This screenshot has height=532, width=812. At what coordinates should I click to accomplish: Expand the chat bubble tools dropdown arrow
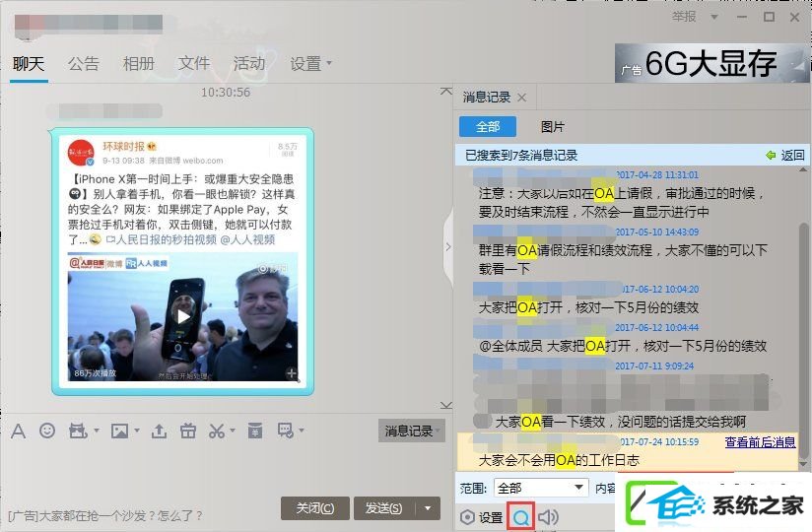pos(302,431)
